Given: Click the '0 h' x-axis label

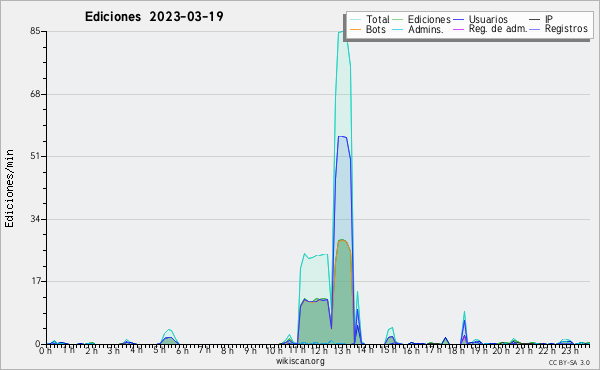Looking at the screenshot, I should [x=46, y=351].
